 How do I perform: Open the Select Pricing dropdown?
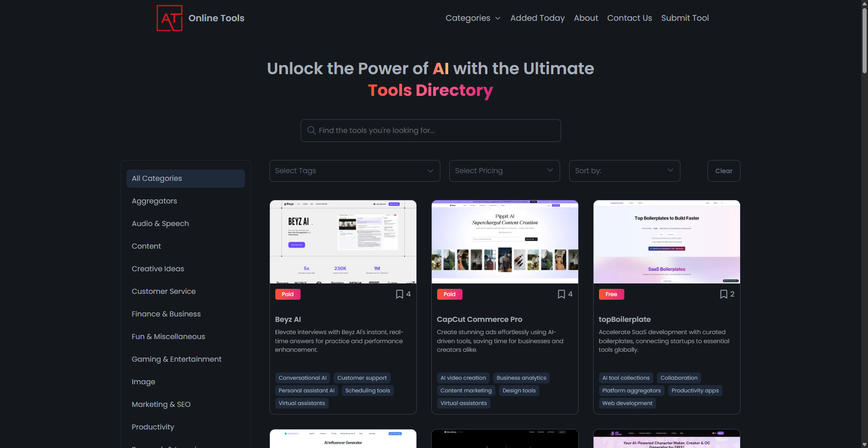click(505, 171)
